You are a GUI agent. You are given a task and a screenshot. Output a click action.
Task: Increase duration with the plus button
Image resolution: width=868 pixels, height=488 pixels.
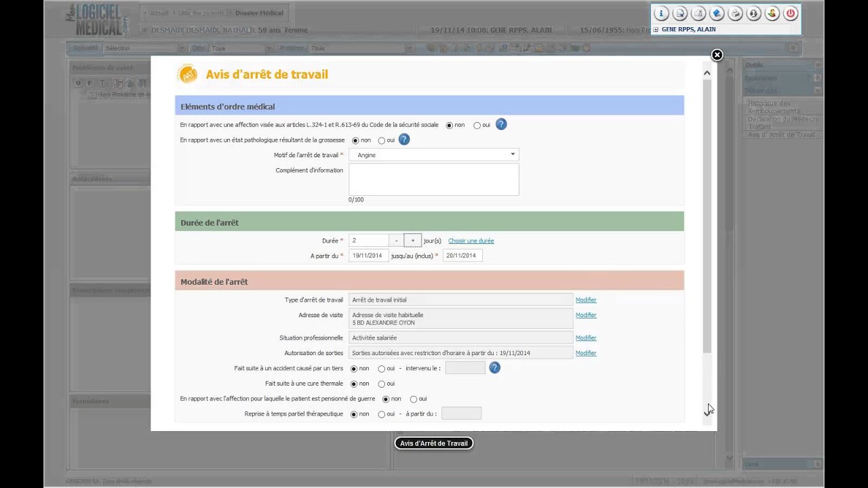[412, 241]
